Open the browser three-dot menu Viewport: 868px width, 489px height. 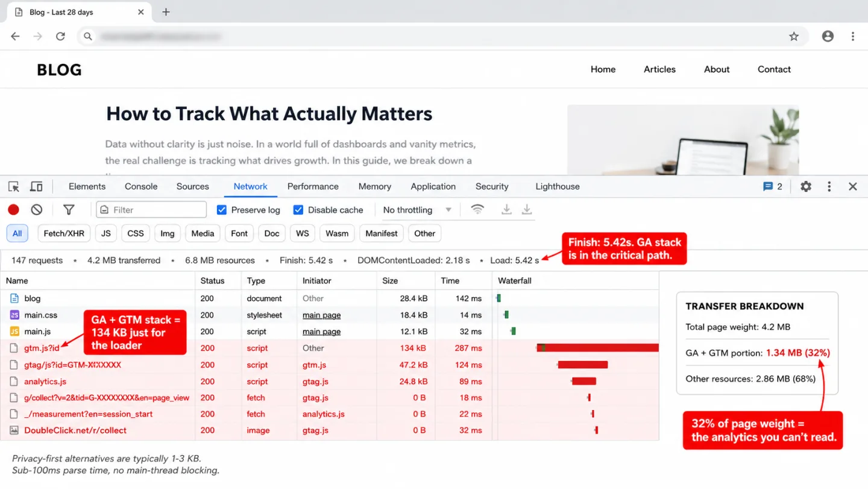pyautogui.click(x=852, y=37)
